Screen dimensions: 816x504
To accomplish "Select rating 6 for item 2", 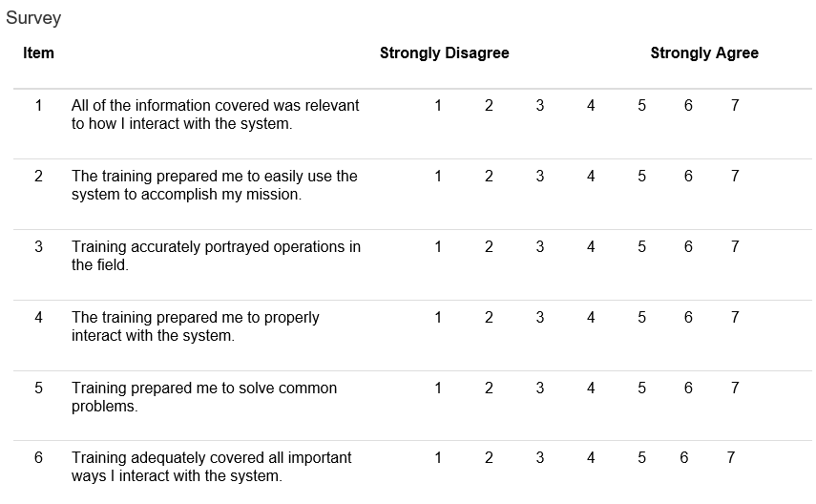I will tap(688, 177).
